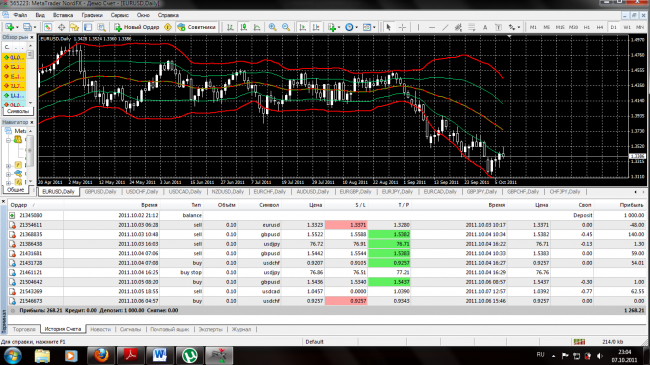
Task: Toggle the auto scroll chart icon
Action: pyautogui.click(x=303, y=27)
